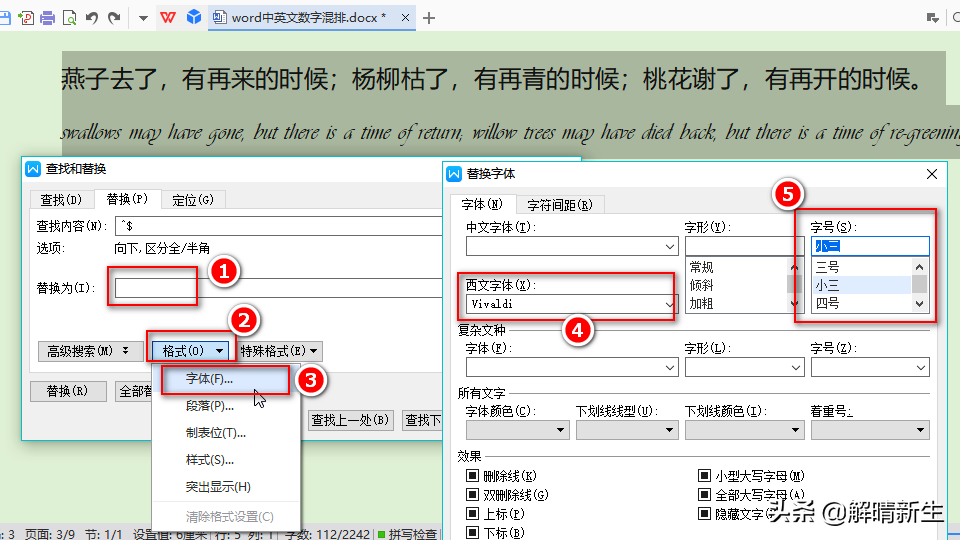Open the 复杂文种 字号(Z) dropdown

(x=921, y=367)
